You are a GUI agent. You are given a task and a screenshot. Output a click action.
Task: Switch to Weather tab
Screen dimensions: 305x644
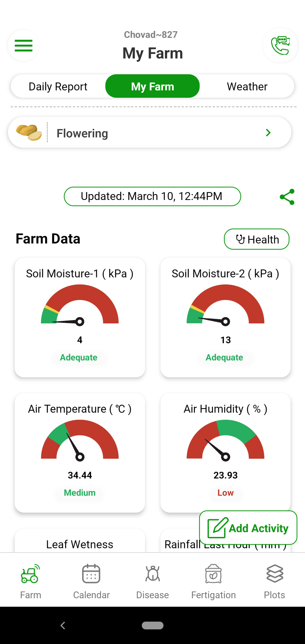tap(247, 86)
